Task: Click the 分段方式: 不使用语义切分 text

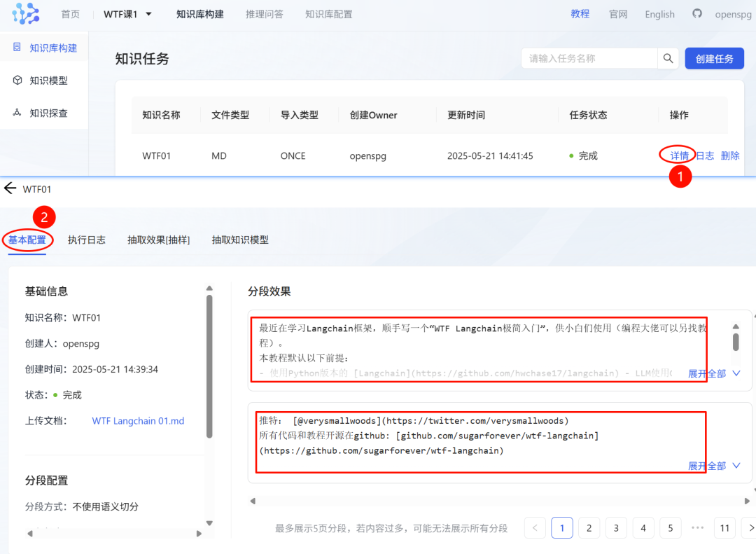Action: click(x=81, y=506)
